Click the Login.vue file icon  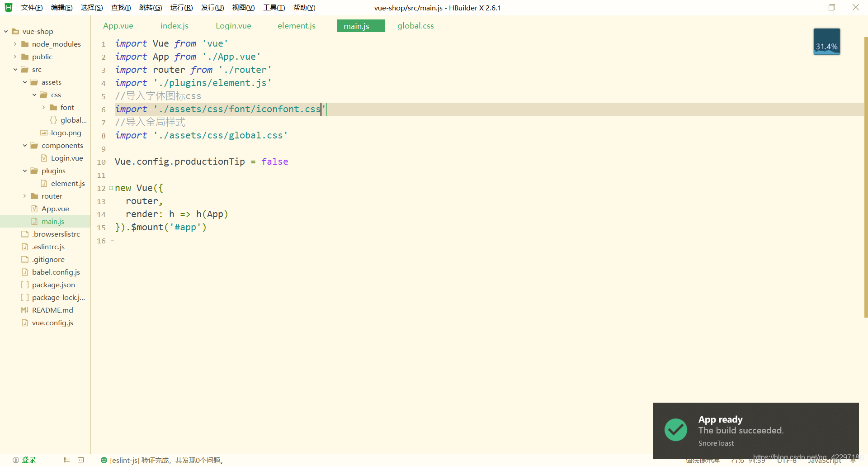(44, 158)
